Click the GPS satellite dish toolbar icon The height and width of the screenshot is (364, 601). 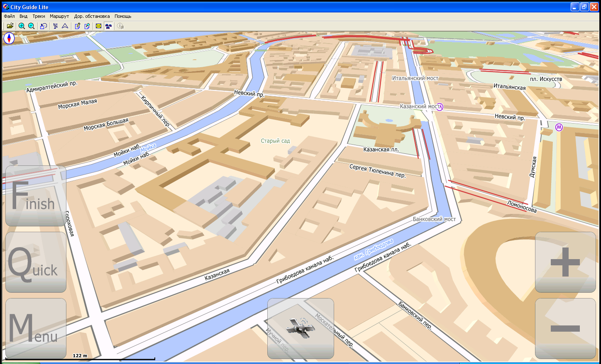coord(55,26)
